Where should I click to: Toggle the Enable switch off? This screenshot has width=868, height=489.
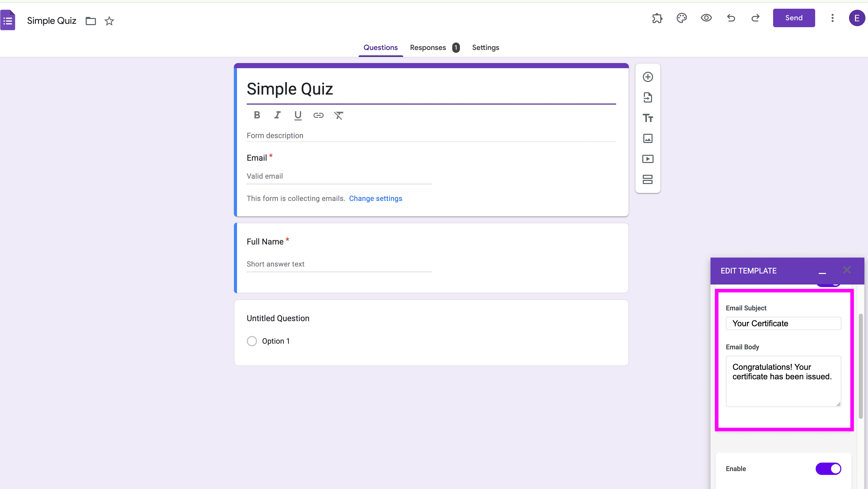click(x=828, y=468)
